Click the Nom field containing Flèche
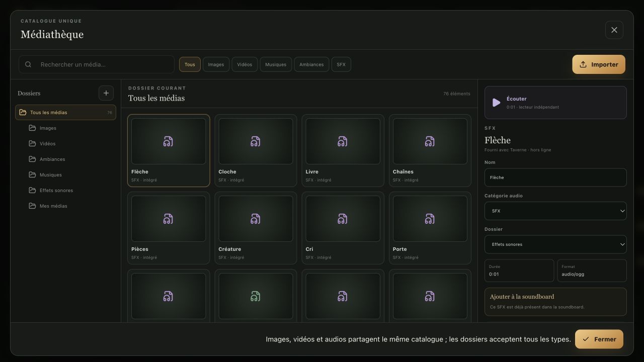Image resolution: width=644 pixels, height=362 pixels. click(555, 177)
